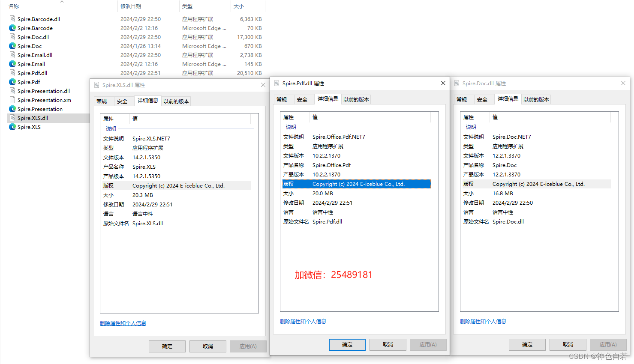Click title bar icon of Spire.Doc.dll properties
The image size is (634, 364).
(457, 83)
